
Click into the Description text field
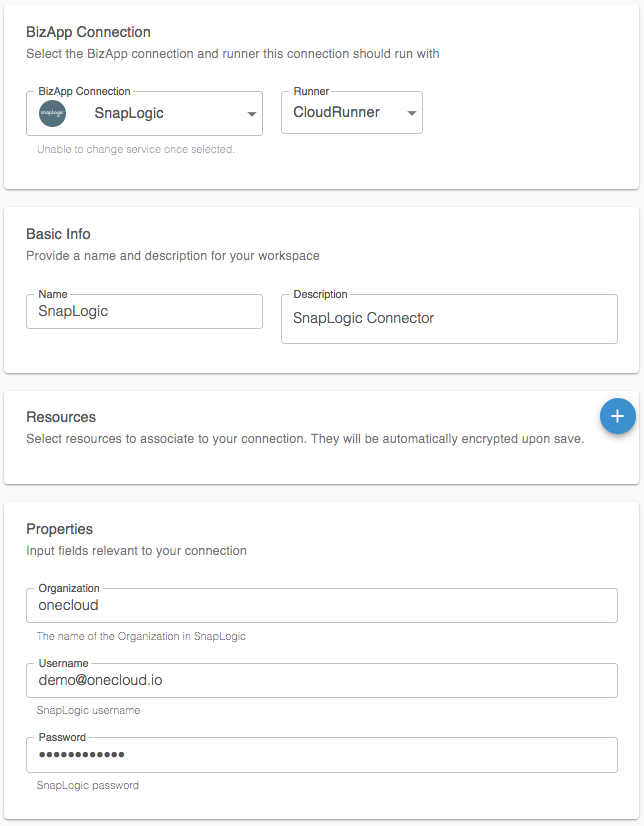click(x=449, y=318)
